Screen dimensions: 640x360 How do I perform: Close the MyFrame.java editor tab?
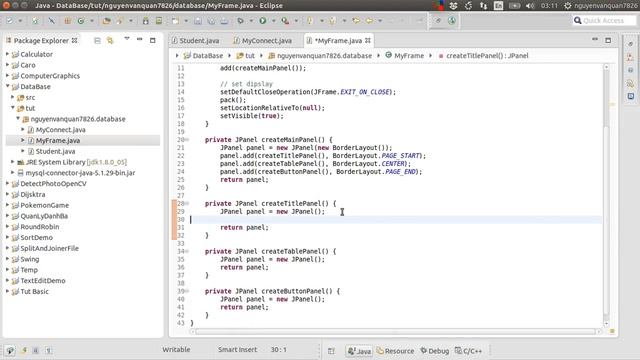click(368, 40)
